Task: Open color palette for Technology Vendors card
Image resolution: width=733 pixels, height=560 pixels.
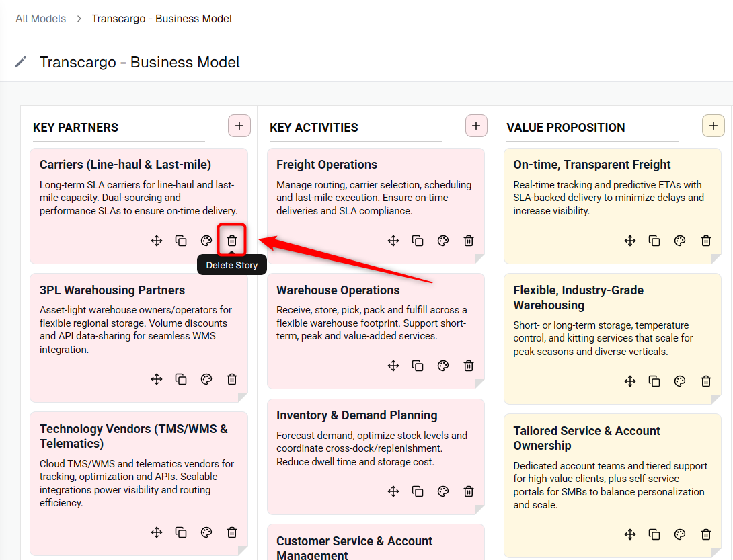Action: click(x=206, y=532)
